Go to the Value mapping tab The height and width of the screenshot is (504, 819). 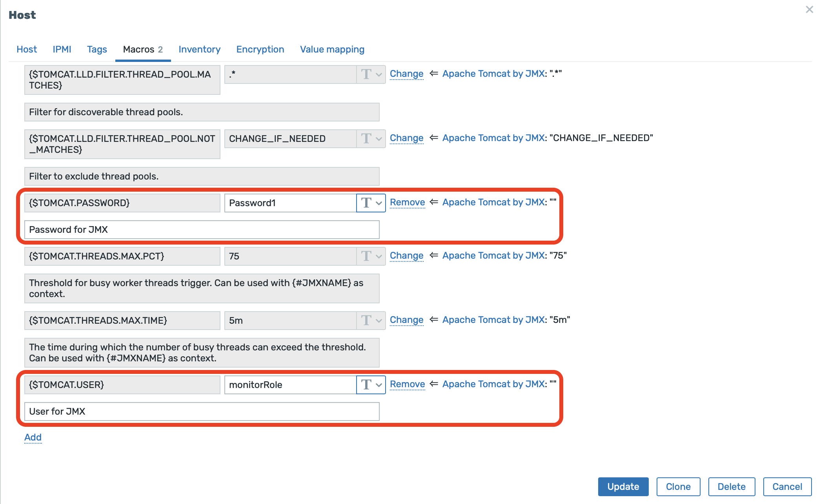point(332,49)
